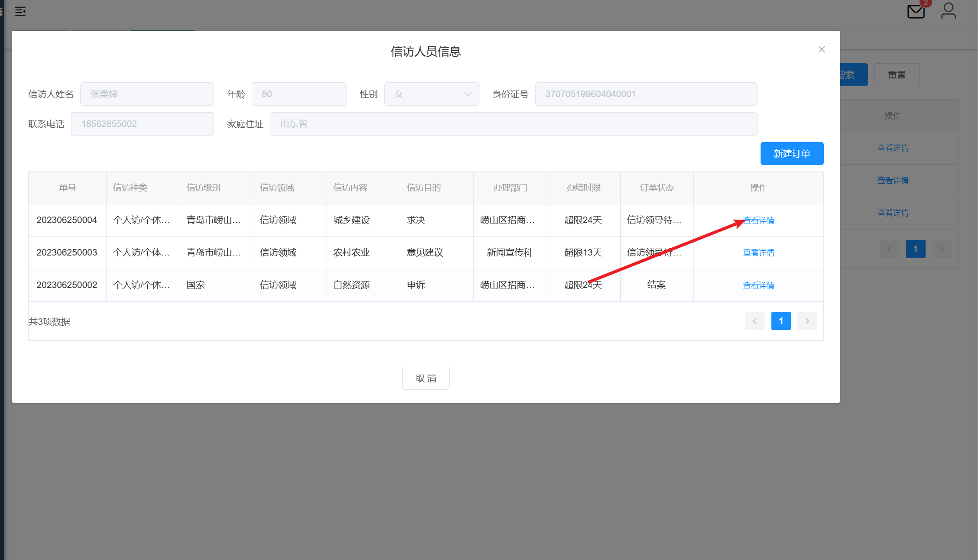Screen dimensions: 978x560
Task: Click the 取消 button
Action: 425,378
